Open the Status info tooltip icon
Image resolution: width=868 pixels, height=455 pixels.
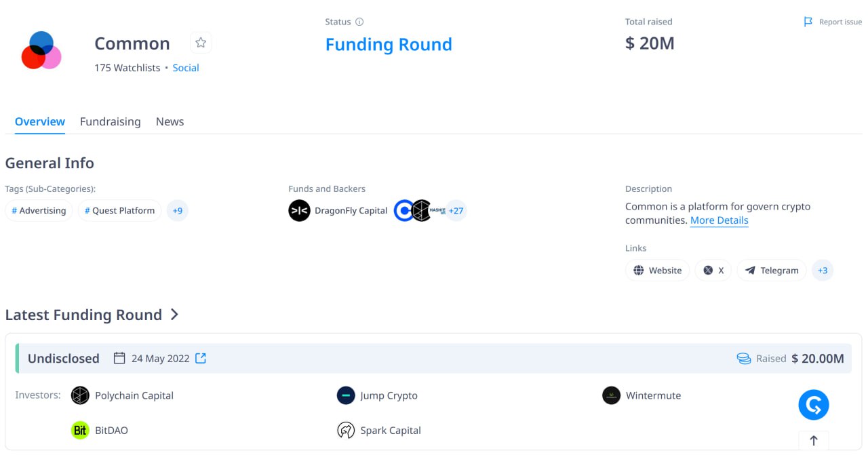(359, 22)
